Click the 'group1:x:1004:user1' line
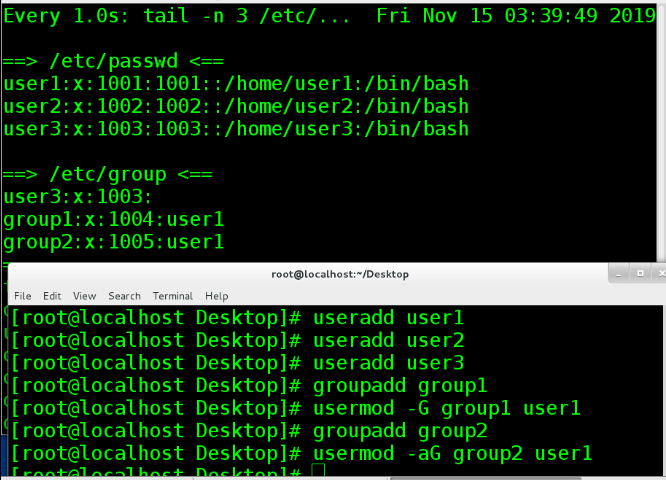This screenshot has width=666, height=480. pyautogui.click(x=113, y=220)
